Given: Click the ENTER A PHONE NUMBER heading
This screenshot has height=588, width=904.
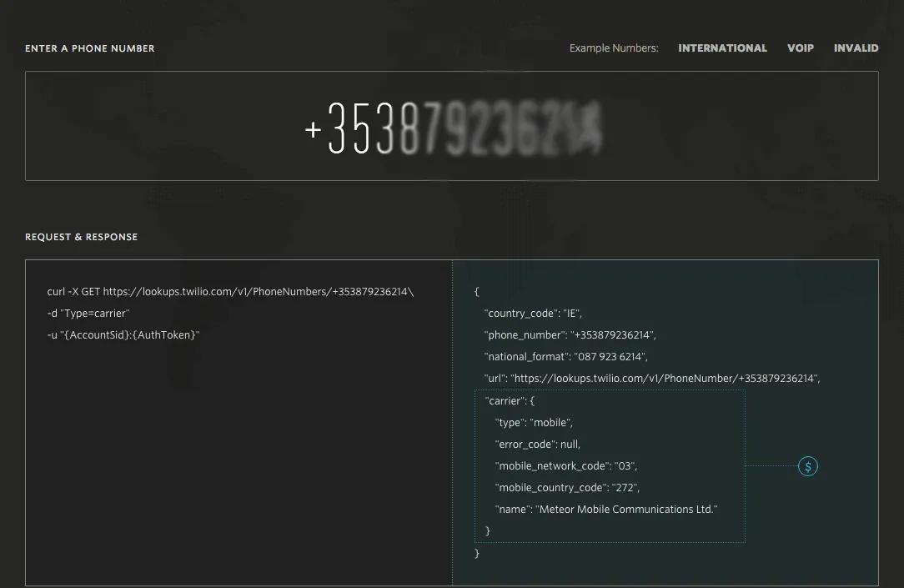Looking at the screenshot, I should coord(90,48).
